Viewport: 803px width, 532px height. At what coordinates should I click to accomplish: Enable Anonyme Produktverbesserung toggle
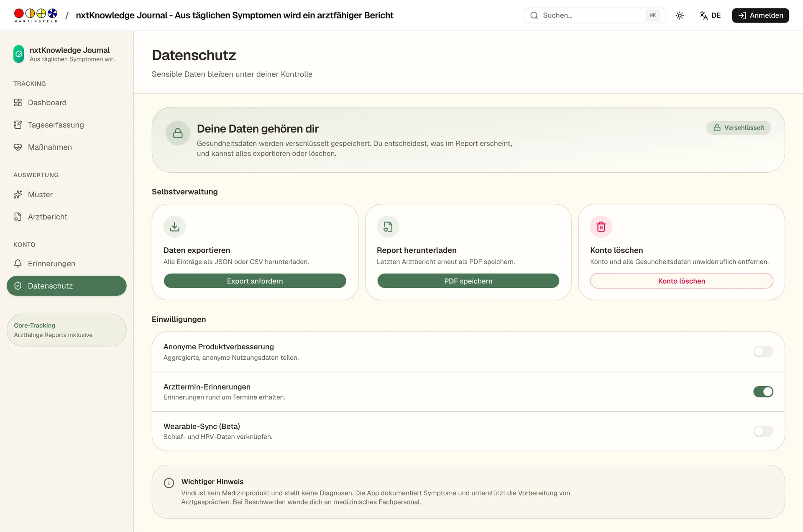(x=763, y=351)
